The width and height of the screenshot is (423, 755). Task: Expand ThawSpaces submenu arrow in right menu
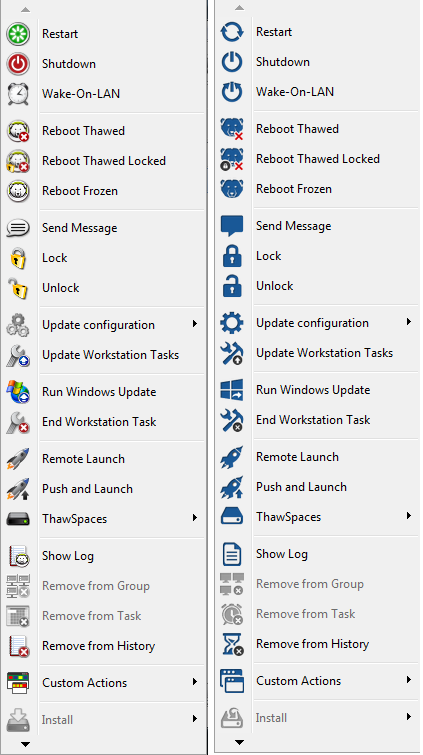tap(409, 516)
